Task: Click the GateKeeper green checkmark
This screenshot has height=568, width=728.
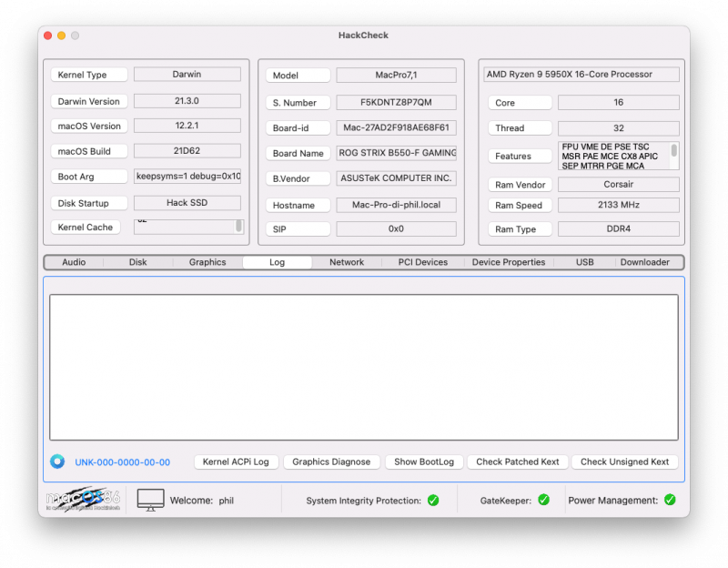Action: [543, 500]
